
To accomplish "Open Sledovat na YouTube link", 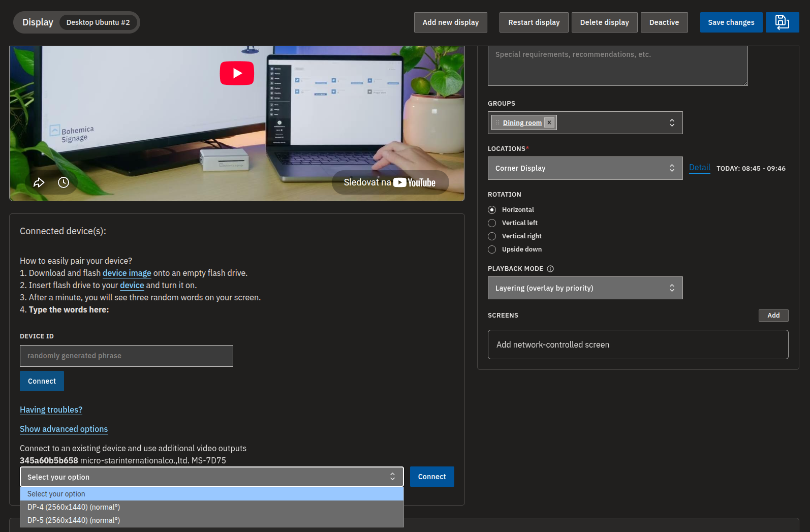I will point(390,182).
